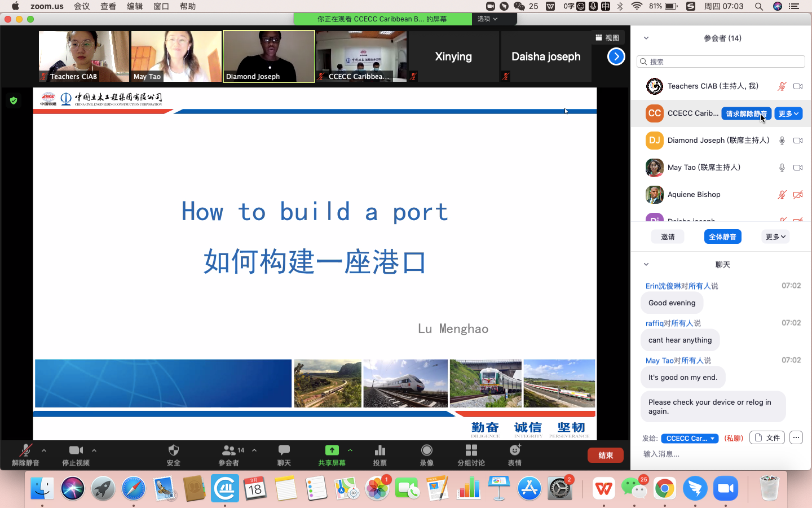Expand the 更多 dropdown next to CCECC participant
Viewport: 812px width, 508px height.
point(788,113)
